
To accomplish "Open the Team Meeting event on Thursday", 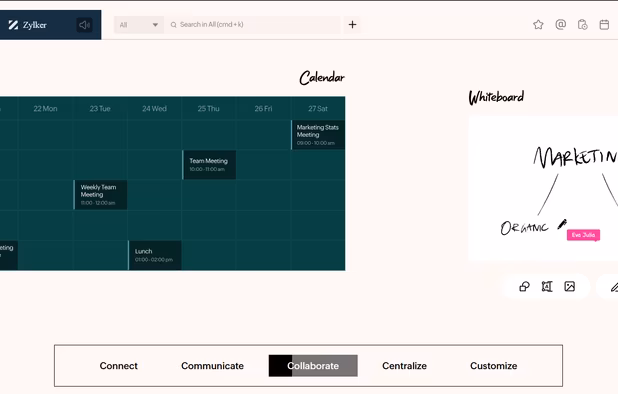I will tap(209, 165).
